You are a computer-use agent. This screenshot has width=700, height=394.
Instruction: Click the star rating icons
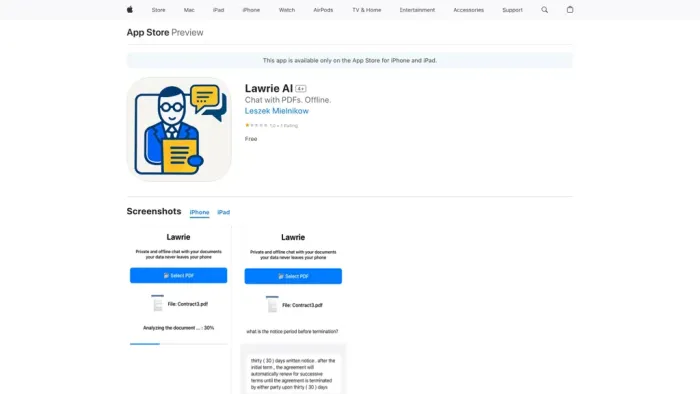[x=256, y=125]
